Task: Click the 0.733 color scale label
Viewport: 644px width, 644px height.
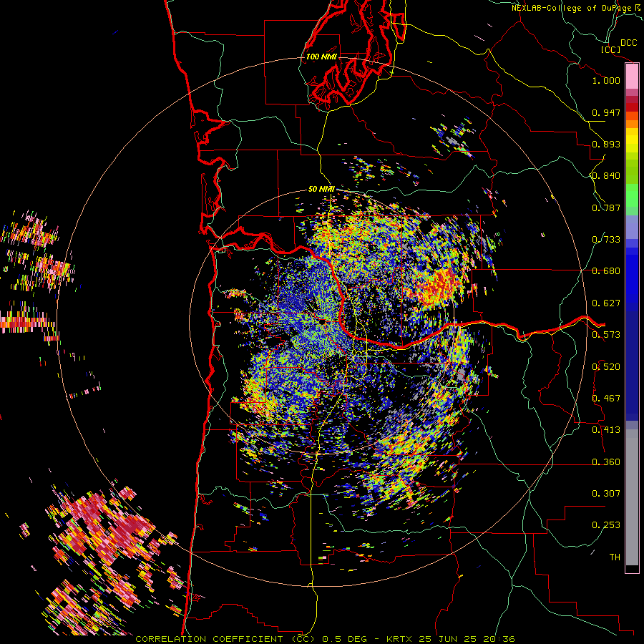Action: click(606, 240)
